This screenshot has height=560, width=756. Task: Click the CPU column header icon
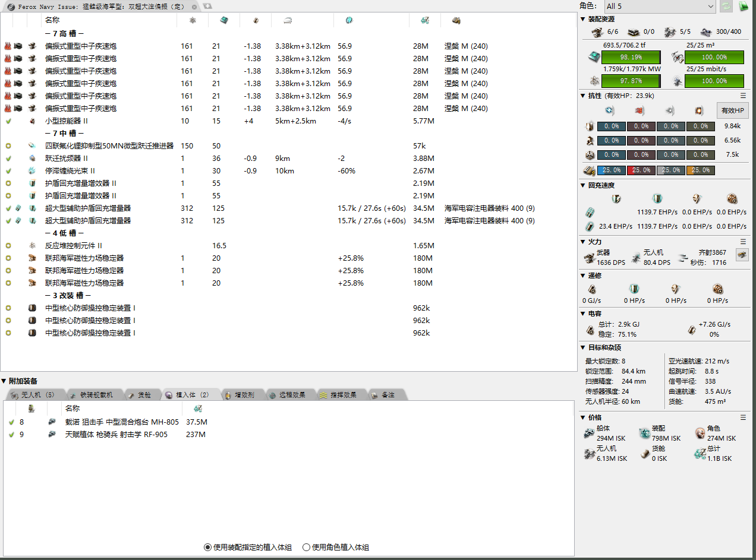tap(224, 20)
